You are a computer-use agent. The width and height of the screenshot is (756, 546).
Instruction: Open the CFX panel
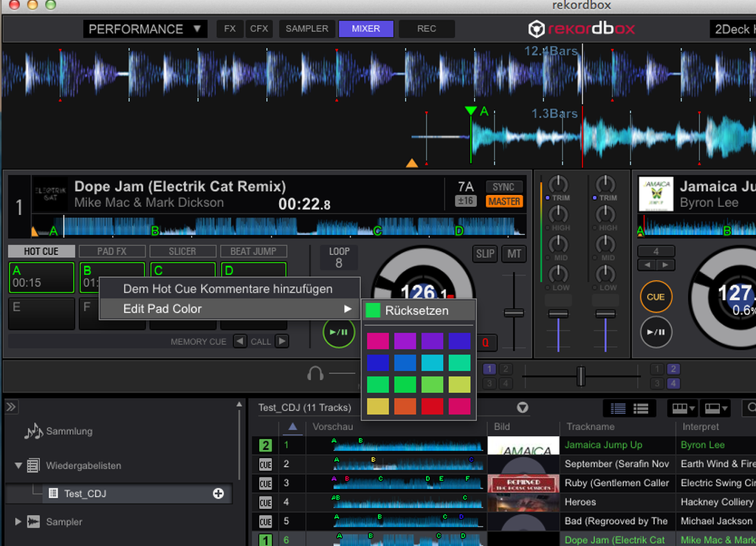pos(259,29)
